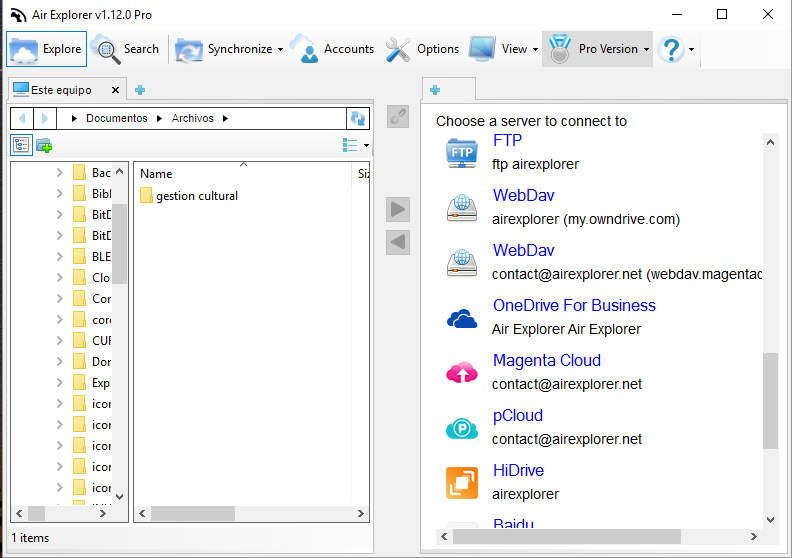The image size is (792, 558).
Task: Click the OneDrive For Business cloud icon
Action: tap(462, 319)
